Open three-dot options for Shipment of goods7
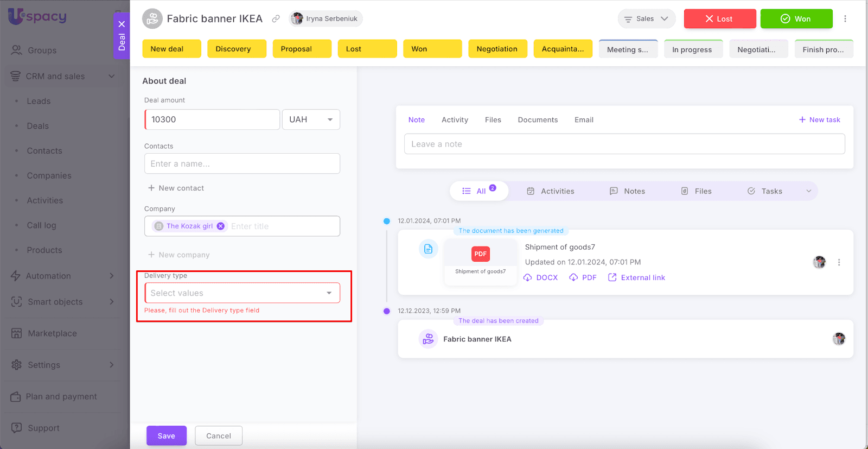868x449 pixels. (839, 262)
